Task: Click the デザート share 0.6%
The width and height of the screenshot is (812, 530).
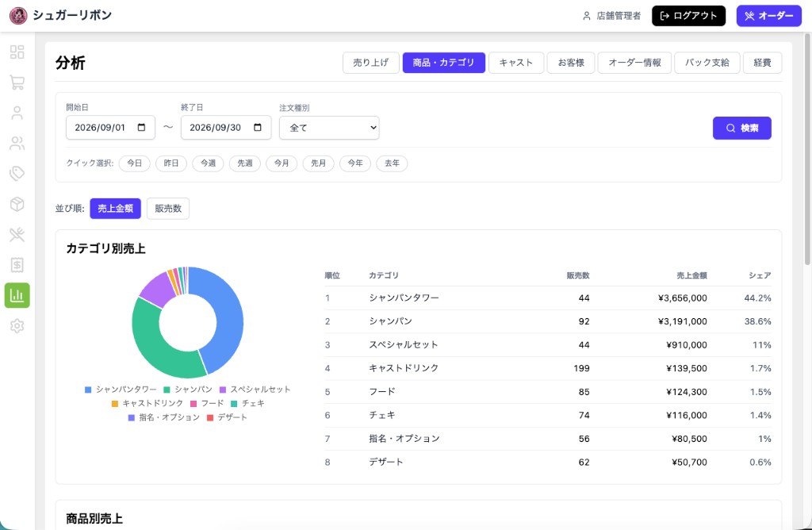Action: pyautogui.click(x=760, y=462)
